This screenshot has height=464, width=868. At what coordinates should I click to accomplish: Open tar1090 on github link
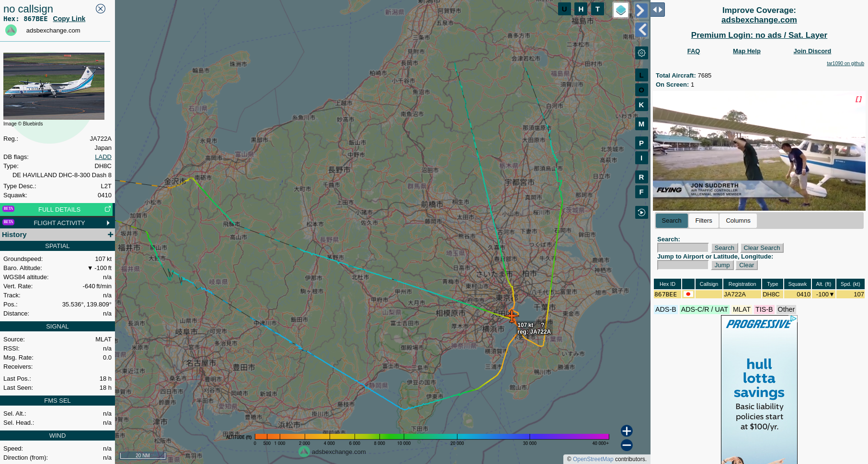click(x=845, y=63)
